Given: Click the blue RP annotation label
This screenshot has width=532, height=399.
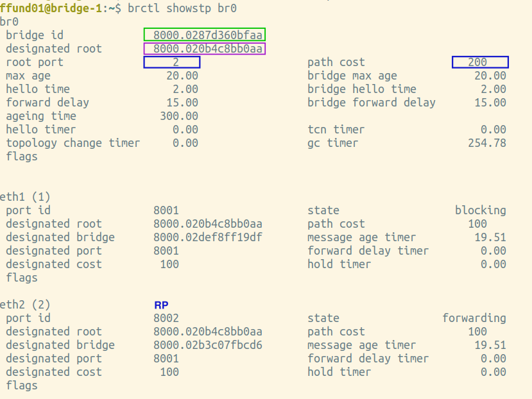Looking at the screenshot, I should point(161,305).
